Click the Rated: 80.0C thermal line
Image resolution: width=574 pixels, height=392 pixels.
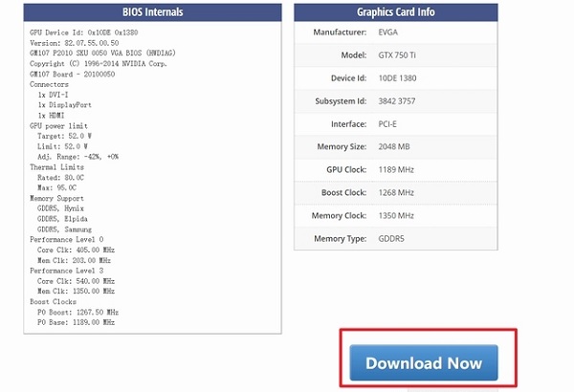tap(60, 178)
